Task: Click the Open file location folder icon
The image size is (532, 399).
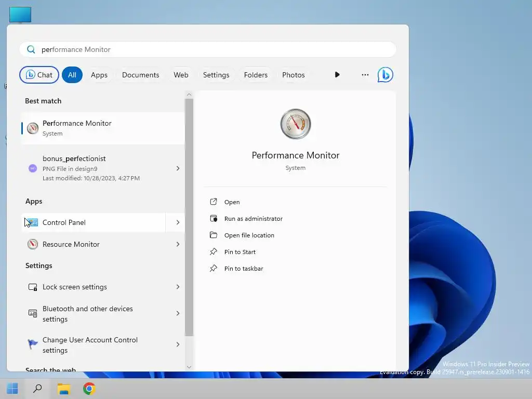Action: pyautogui.click(x=214, y=235)
